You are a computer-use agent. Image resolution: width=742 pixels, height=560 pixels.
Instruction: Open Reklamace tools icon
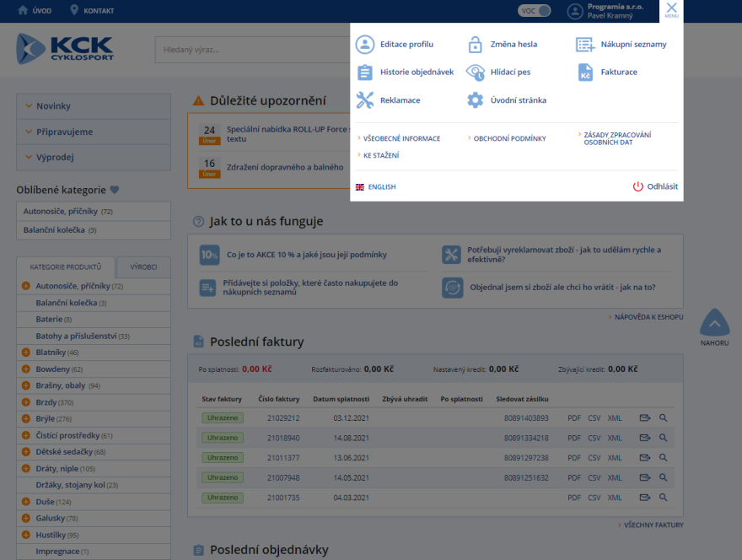coord(365,100)
